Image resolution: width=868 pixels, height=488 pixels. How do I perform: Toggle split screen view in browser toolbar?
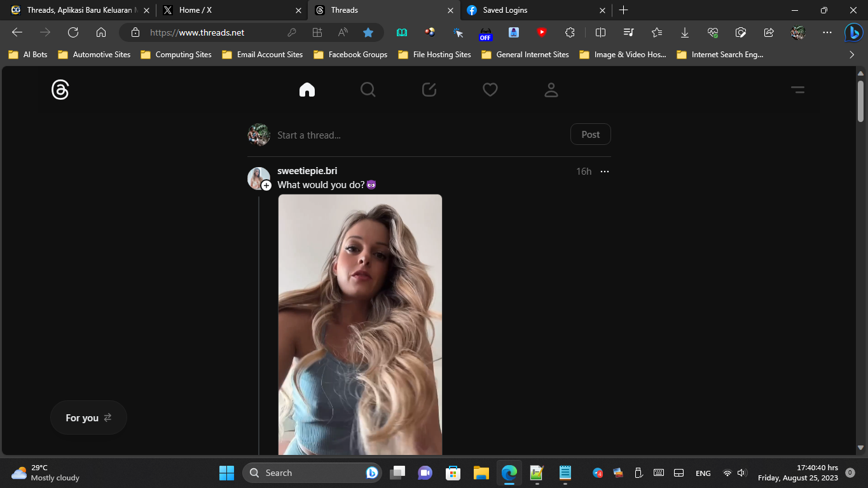[x=600, y=32]
